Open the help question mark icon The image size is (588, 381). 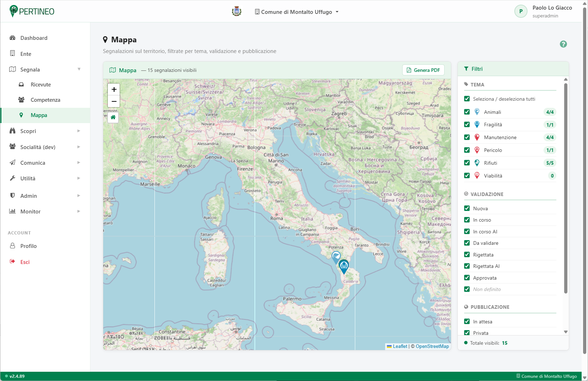point(563,44)
